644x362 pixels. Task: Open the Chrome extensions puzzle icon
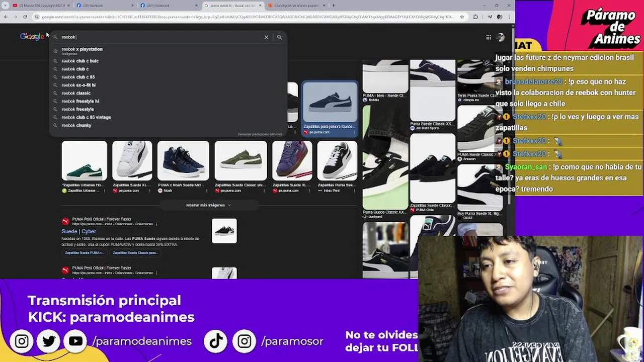475,17
